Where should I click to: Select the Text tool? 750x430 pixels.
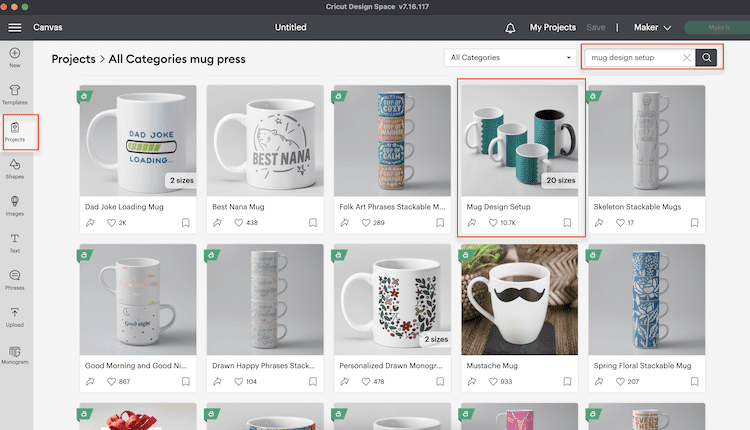[15, 243]
